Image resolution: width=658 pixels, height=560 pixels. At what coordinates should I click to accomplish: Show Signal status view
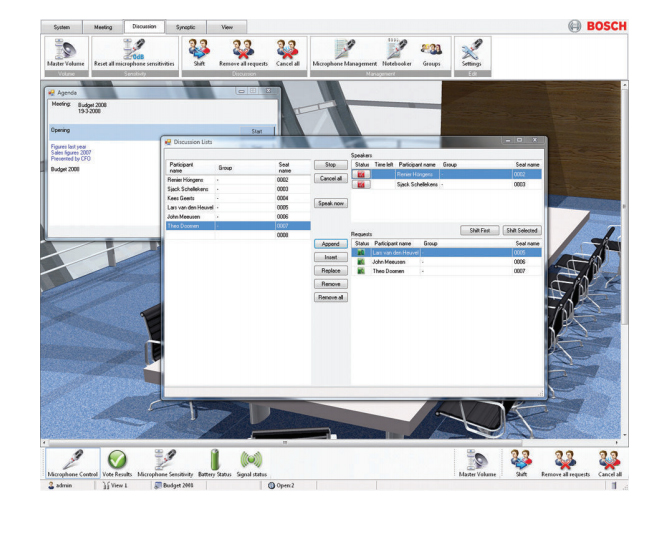(x=250, y=462)
